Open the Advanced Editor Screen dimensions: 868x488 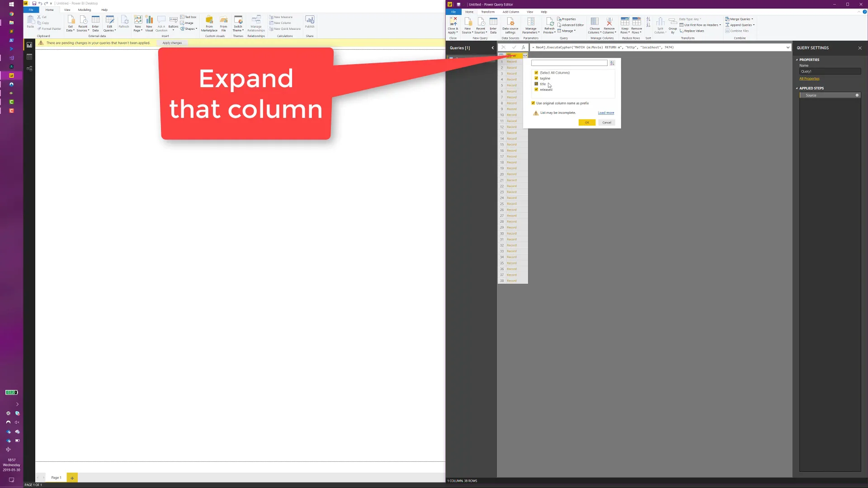[571, 25]
